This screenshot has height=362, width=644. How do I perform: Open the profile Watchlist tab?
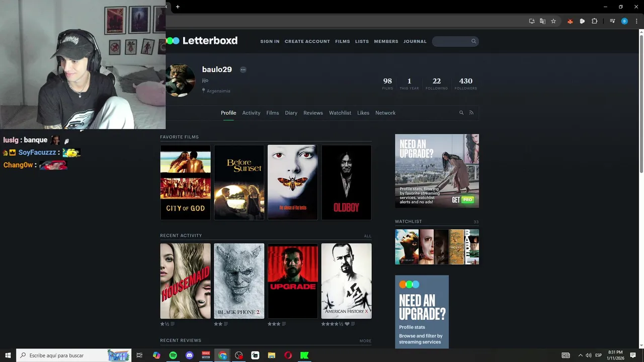point(340,113)
